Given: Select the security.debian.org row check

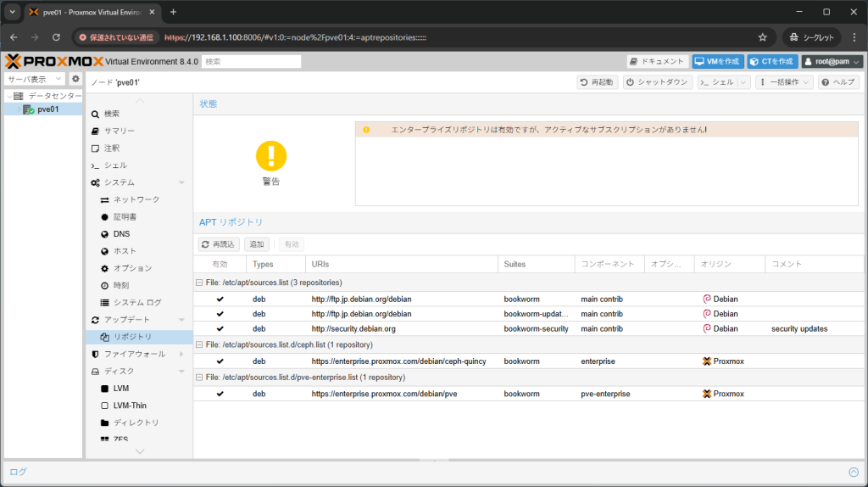Looking at the screenshot, I should click(x=220, y=328).
